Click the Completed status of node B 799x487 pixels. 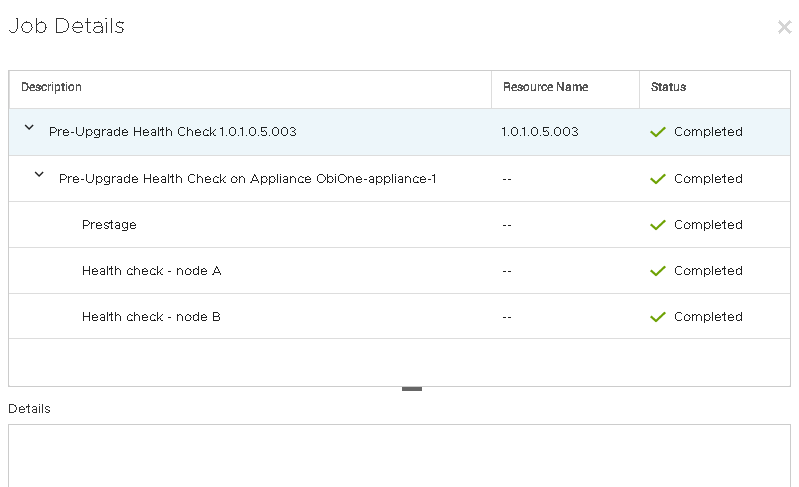click(x=708, y=317)
